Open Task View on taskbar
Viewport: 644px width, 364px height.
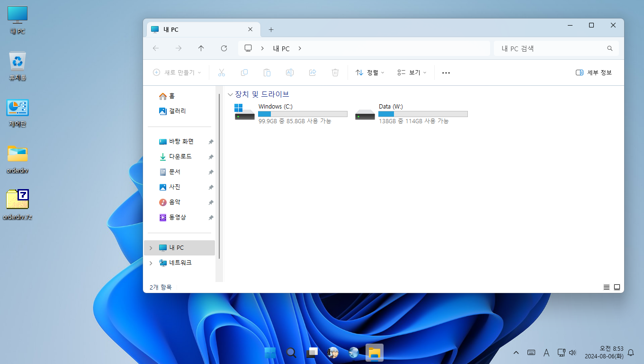tap(312, 353)
